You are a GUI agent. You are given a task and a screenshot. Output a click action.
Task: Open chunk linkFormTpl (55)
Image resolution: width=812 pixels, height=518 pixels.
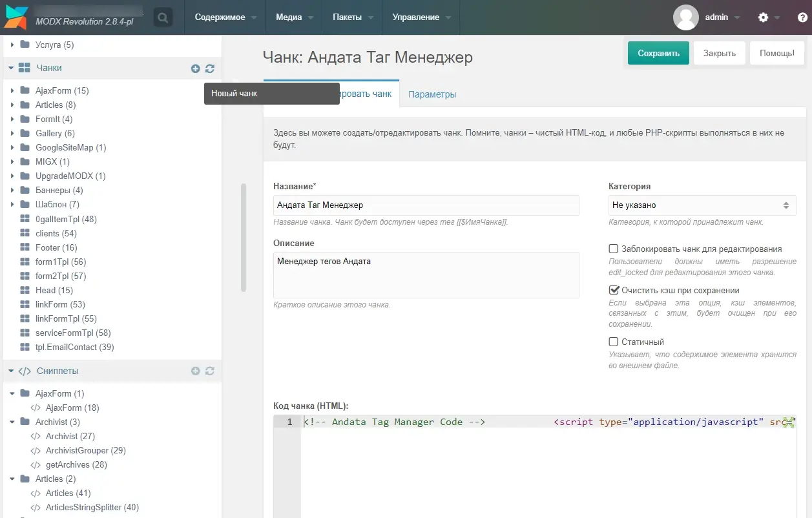click(x=66, y=318)
